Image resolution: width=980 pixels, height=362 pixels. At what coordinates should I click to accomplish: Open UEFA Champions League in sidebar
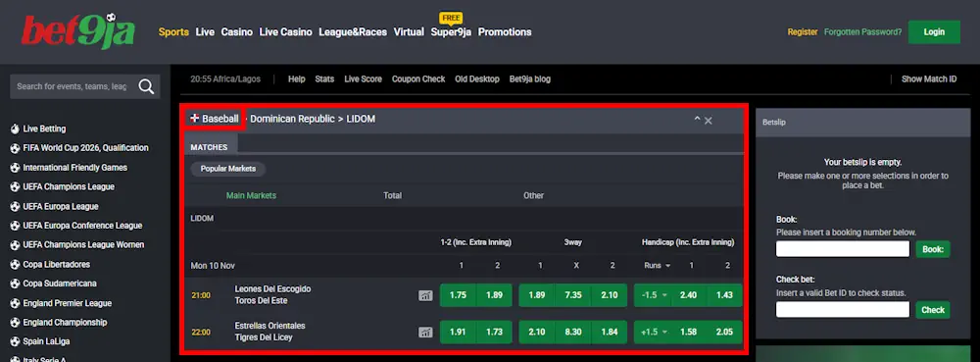(69, 187)
